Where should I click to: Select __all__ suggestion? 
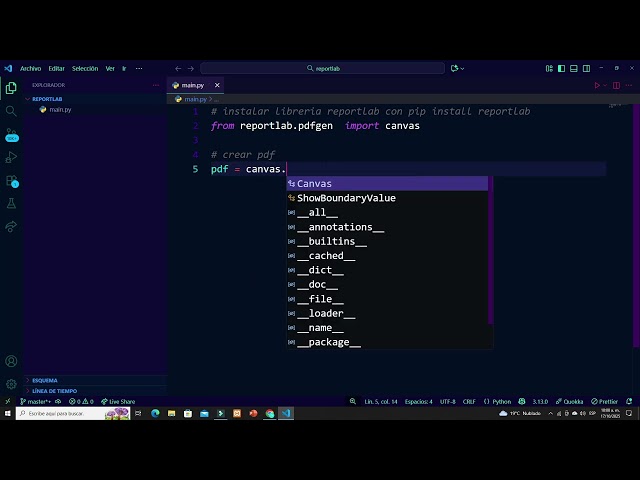[387, 212]
